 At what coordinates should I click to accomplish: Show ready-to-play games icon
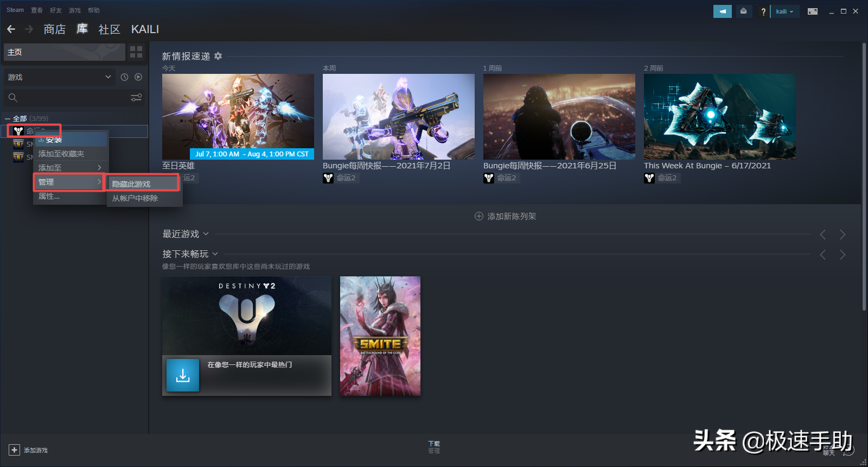138,77
